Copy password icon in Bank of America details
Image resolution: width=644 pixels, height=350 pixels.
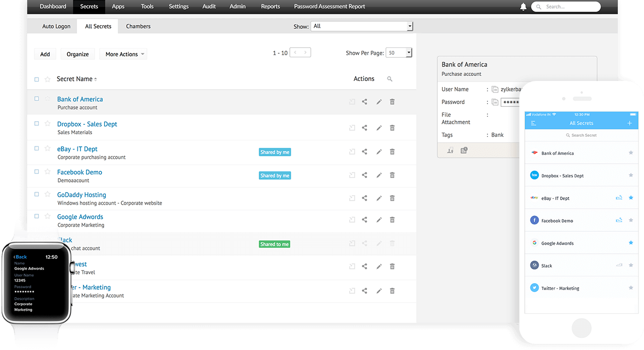(495, 102)
